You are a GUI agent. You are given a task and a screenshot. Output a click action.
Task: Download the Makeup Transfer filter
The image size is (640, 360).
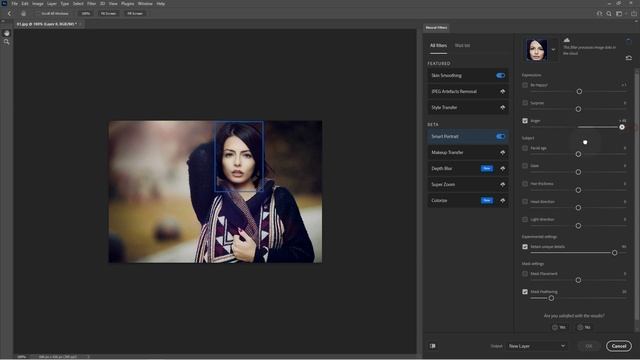(502, 152)
